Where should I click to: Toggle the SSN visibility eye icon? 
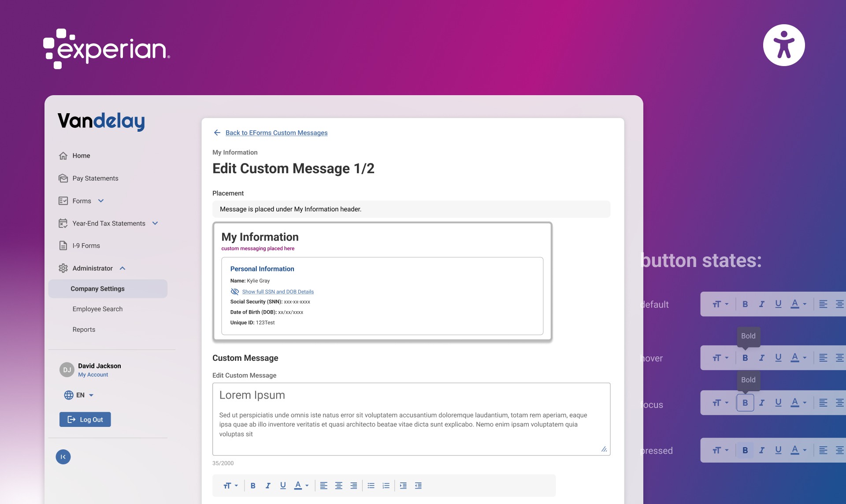coord(235,292)
